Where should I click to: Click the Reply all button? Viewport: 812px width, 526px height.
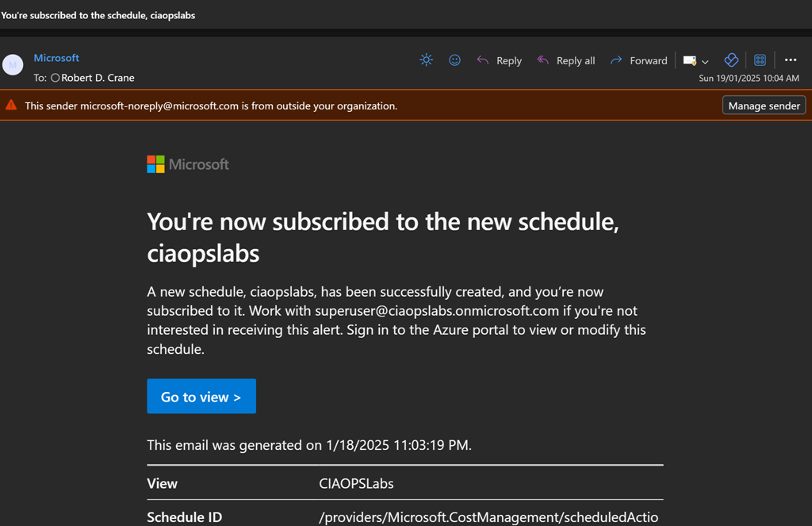click(566, 60)
